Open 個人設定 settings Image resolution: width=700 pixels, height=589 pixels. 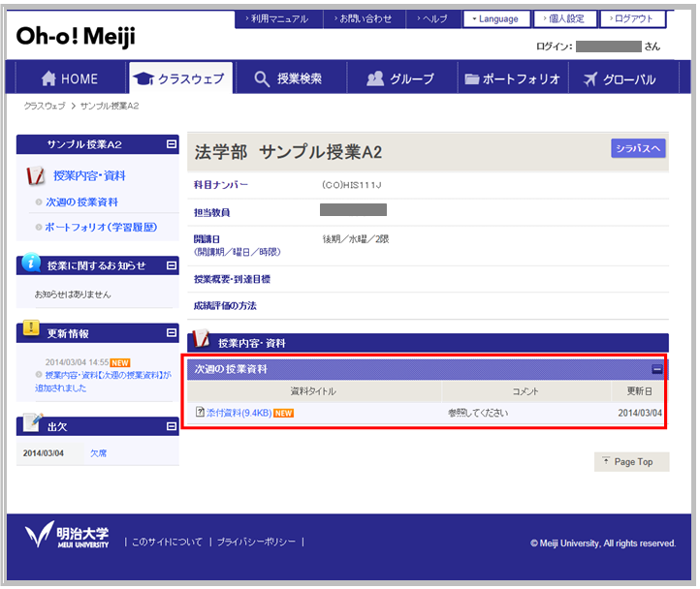click(564, 19)
